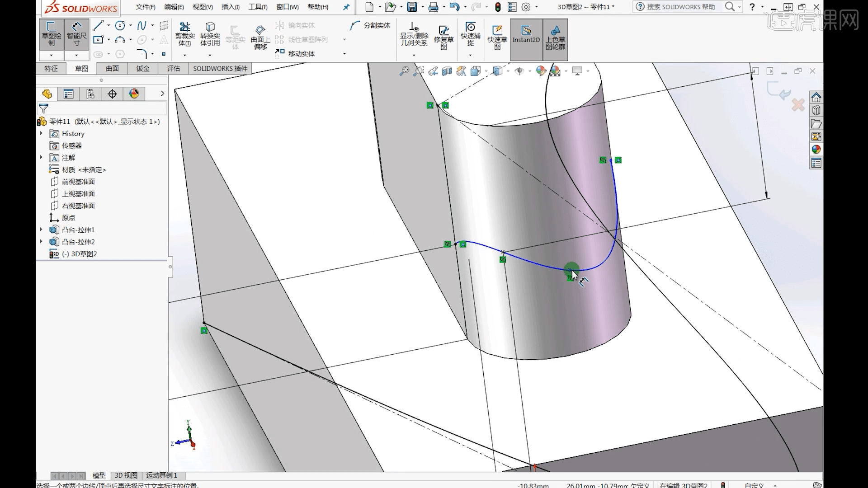Select the Spline sketch tool
Viewport: 868px width, 488px height.
coord(142,26)
